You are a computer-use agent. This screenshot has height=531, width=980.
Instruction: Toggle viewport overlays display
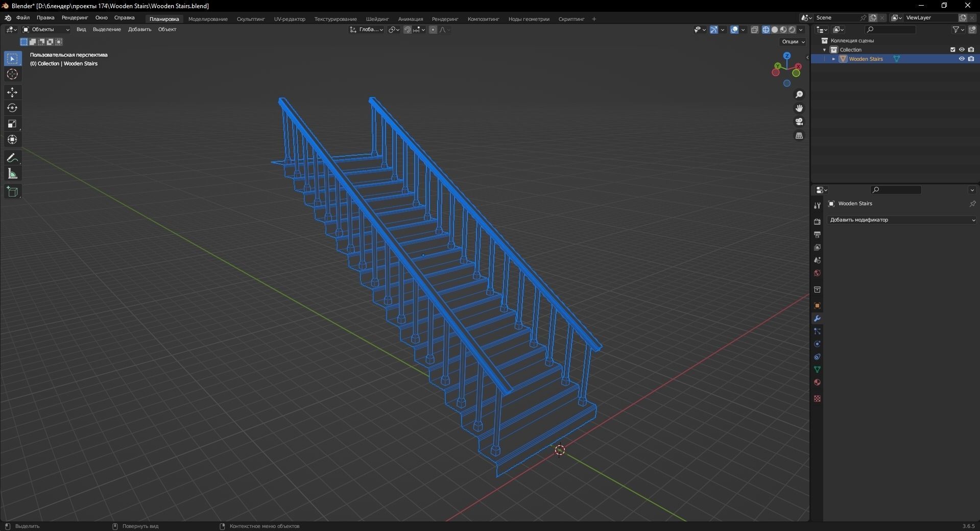[734, 30]
